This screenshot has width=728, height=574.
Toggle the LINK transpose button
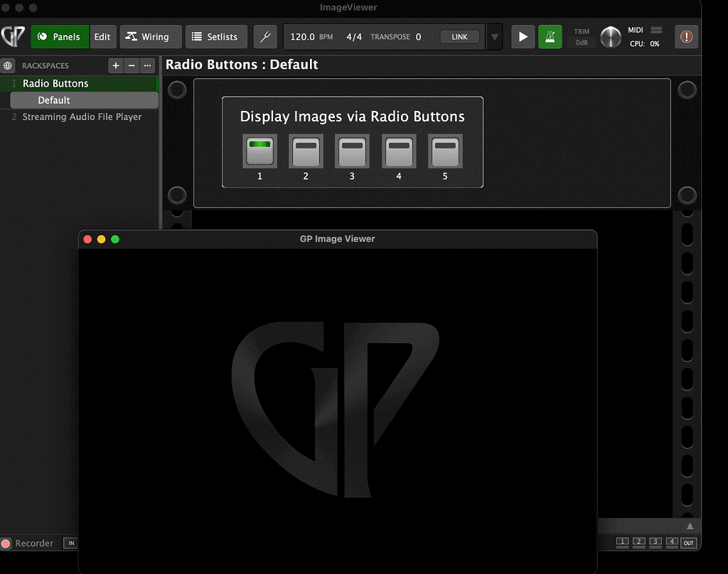tap(459, 36)
